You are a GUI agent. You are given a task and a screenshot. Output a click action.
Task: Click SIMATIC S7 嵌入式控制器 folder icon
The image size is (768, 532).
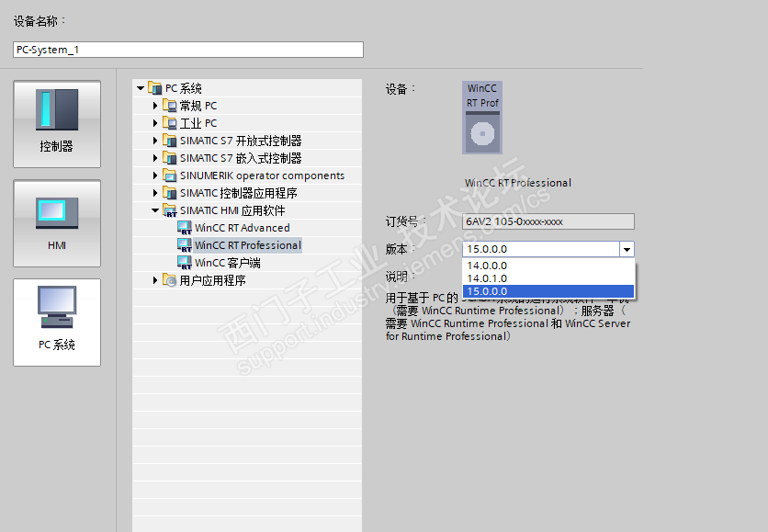click(169, 158)
